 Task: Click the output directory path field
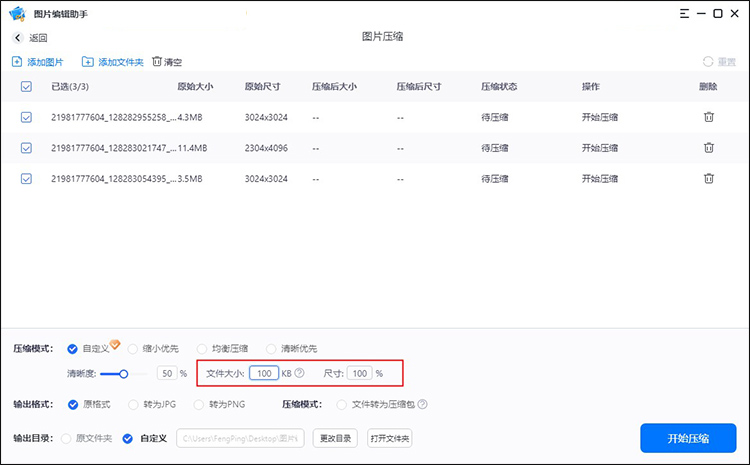click(x=240, y=438)
